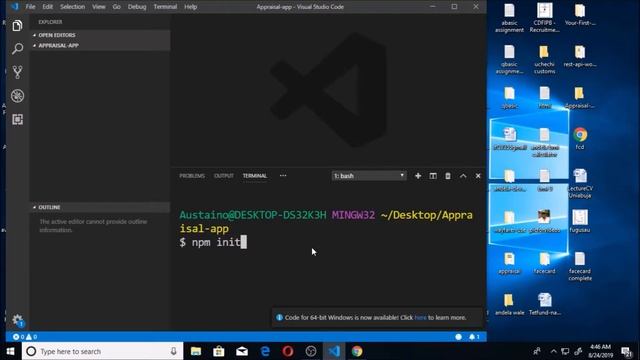The width and height of the screenshot is (640, 360).
Task: Open the Manage gear in the activity bar
Action: [x=18, y=320]
